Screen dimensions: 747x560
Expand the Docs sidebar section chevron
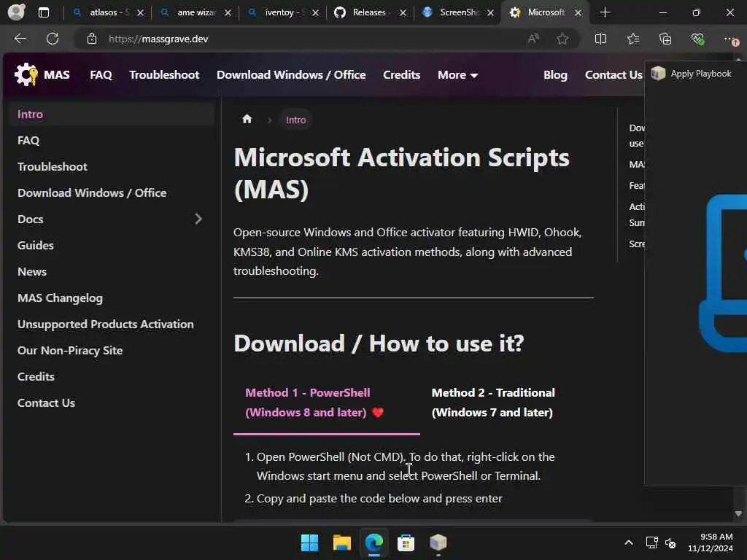[198, 219]
